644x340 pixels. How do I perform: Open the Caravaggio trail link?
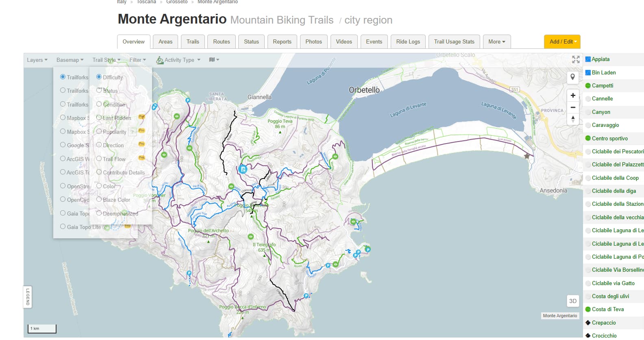tap(605, 125)
